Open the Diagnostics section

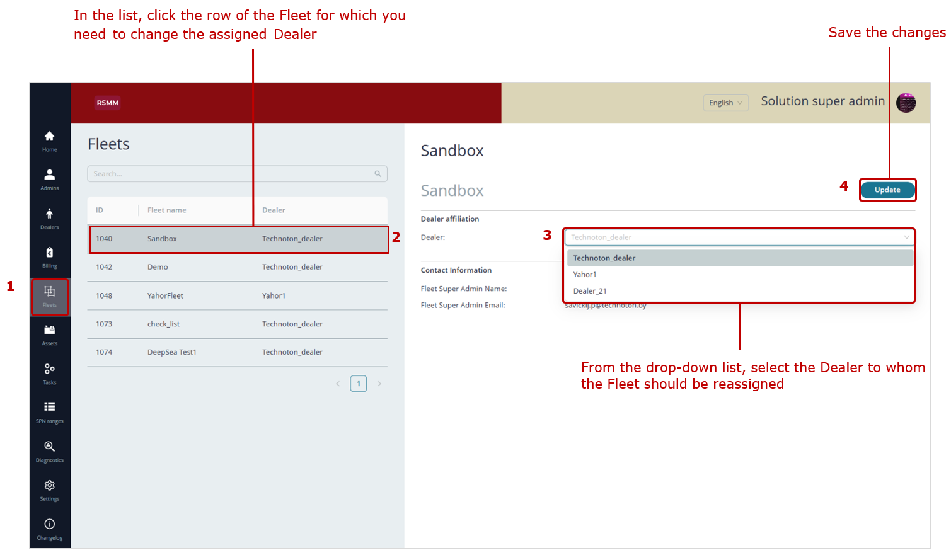[x=49, y=450]
